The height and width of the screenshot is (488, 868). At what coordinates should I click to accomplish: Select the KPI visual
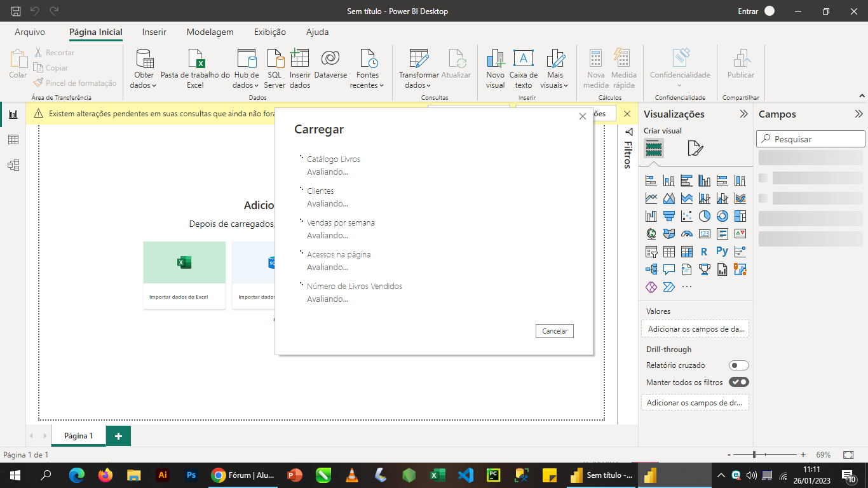click(x=740, y=234)
